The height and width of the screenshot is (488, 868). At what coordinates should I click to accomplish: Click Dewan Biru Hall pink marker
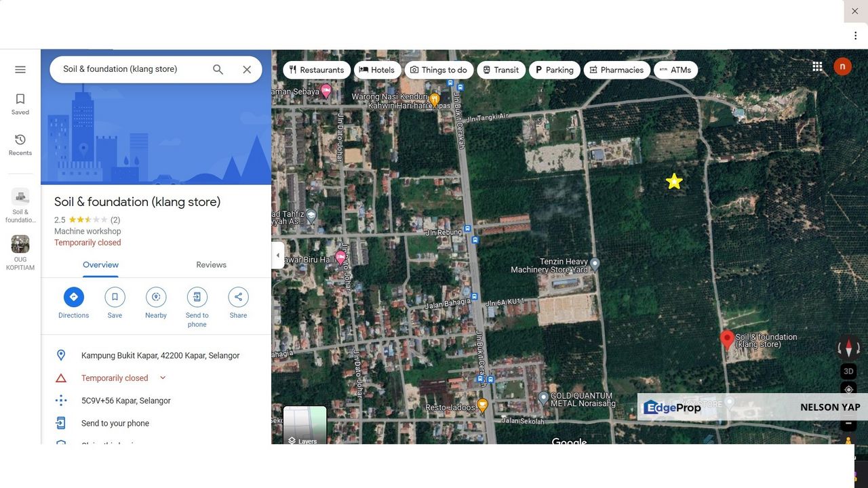coord(340,258)
